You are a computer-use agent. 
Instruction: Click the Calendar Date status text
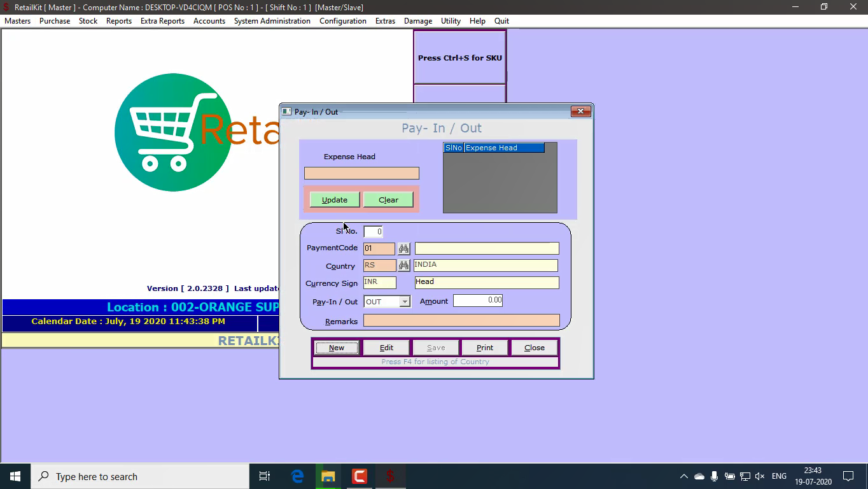(x=128, y=322)
